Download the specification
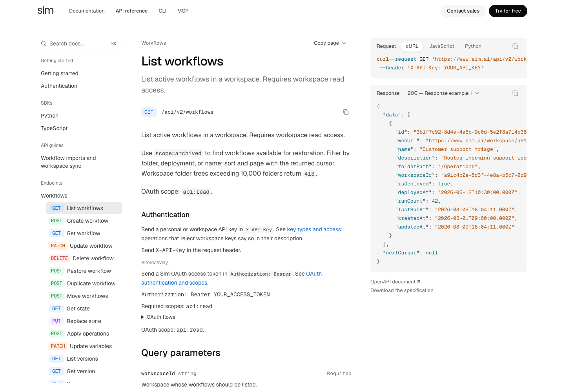Image resolution: width=565 pixels, height=392 pixels. [402, 290]
